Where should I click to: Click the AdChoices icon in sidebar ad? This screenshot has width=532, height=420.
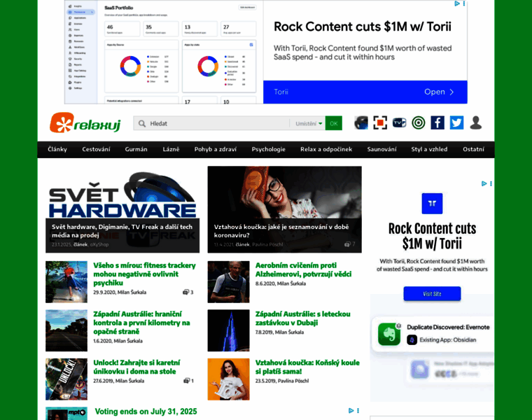484,183
